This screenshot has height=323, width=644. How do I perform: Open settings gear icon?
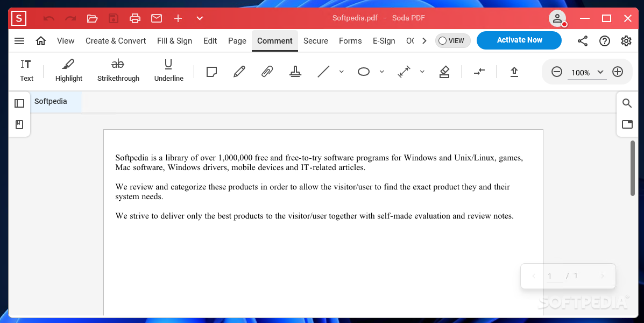point(626,41)
